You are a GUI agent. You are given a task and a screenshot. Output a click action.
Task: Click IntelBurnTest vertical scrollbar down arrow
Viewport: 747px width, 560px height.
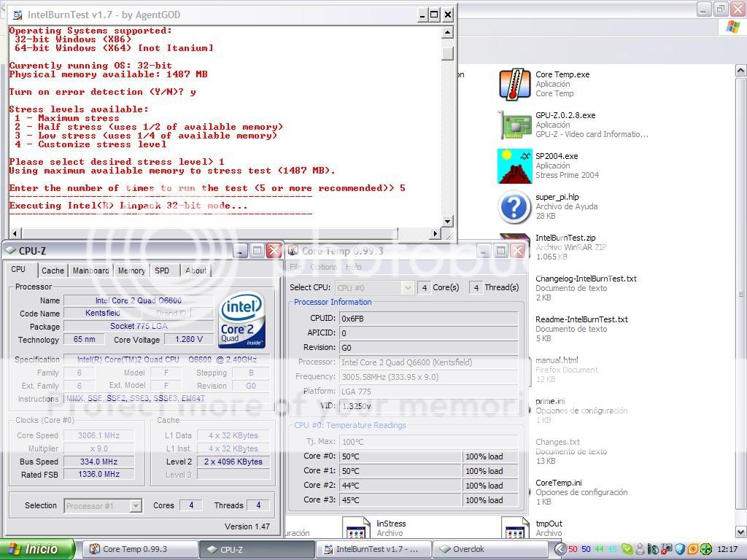(447, 222)
